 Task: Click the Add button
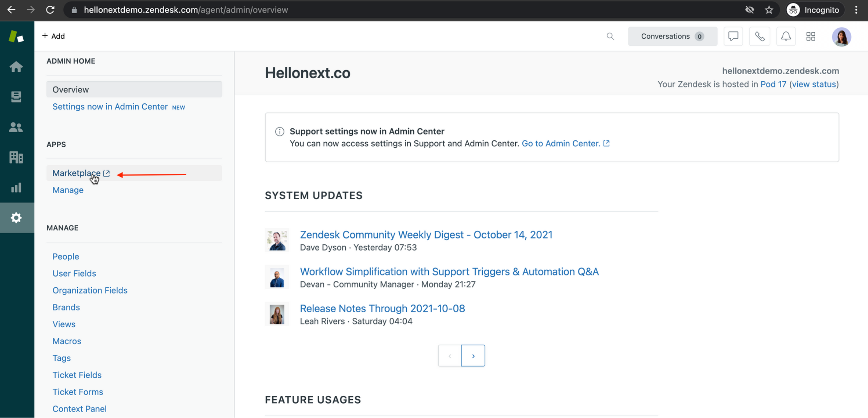(x=53, y=36)
